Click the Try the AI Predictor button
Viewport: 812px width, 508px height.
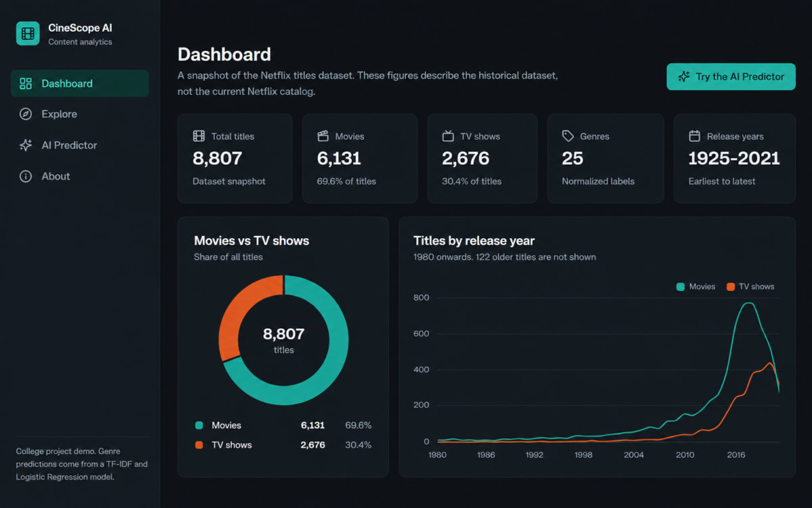(x=731, y=76)
